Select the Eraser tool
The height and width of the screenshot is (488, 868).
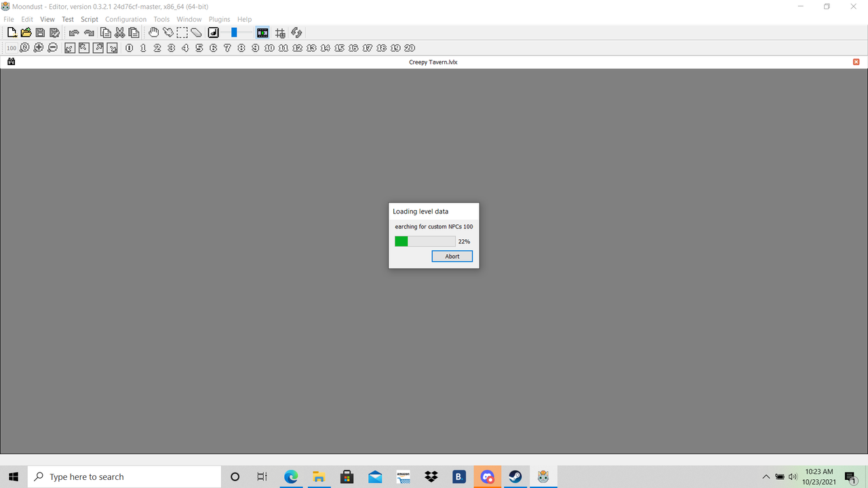(196, 33)
